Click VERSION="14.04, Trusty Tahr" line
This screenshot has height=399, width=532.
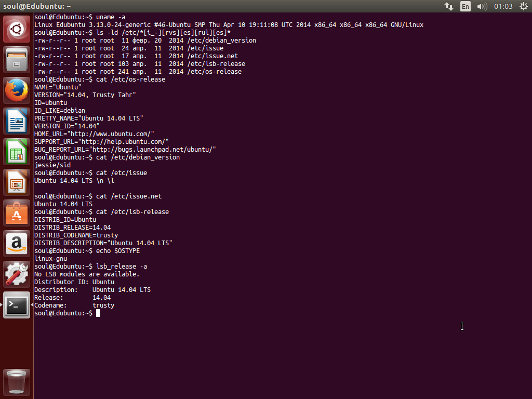coord(85,95)
